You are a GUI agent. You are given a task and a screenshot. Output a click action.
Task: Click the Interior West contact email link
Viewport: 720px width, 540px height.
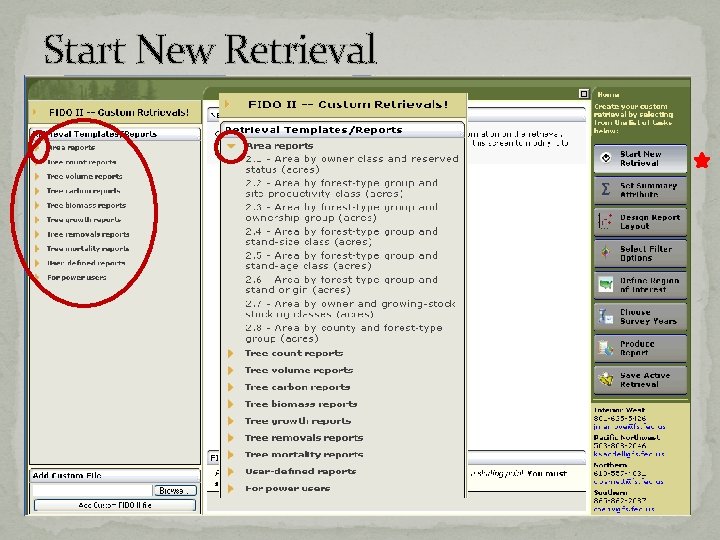point(629,427)
